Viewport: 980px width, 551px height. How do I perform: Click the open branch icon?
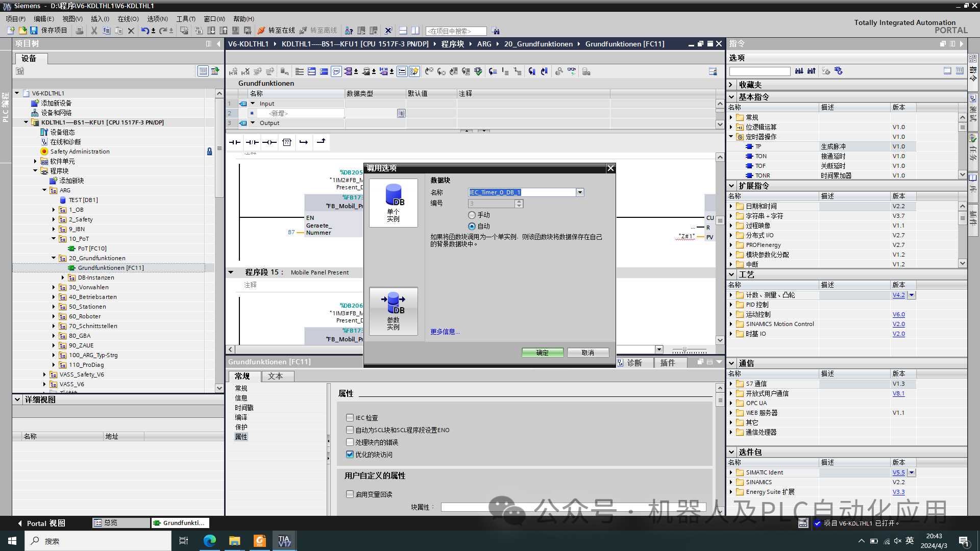[304, 142]
